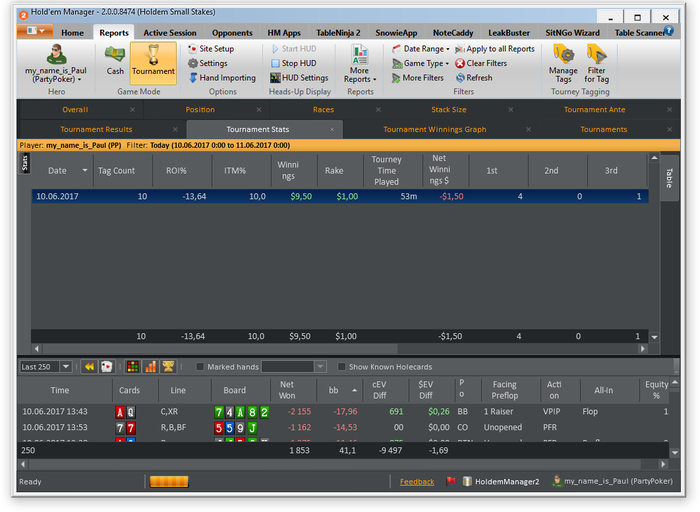The image size is (700, 512).
Task: Expand the vertical Table side tab
Action: pos(669,178)
